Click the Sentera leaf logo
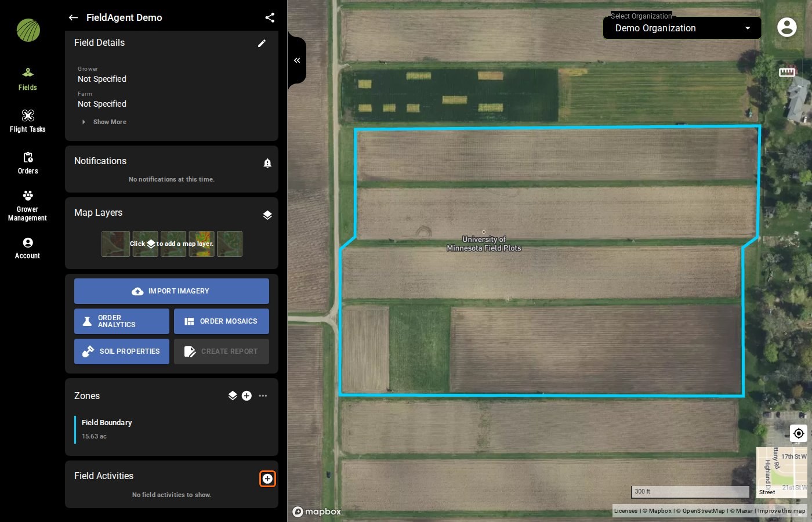The width and height of the screenshot is (812, 522). point(28,30)
